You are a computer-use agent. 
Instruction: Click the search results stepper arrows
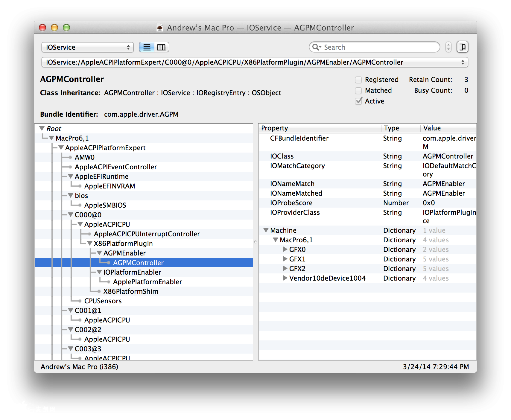click(x=448, y=47)
